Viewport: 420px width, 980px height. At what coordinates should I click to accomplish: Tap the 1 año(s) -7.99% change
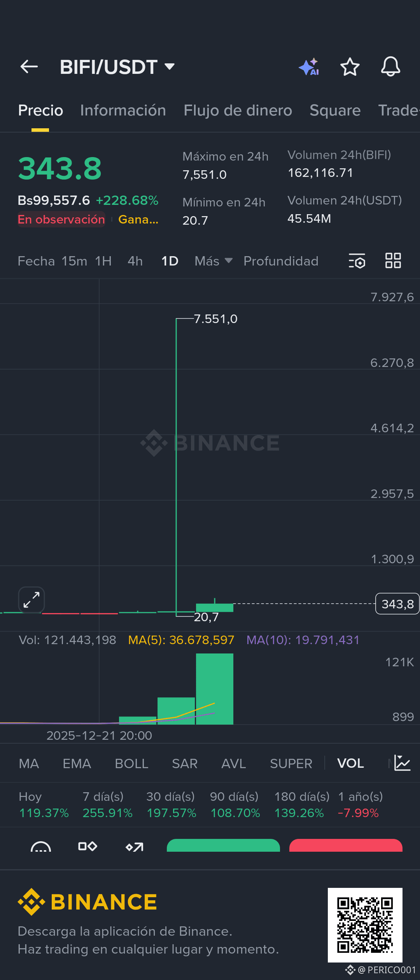pyautogui.click(x=360, y=805)
